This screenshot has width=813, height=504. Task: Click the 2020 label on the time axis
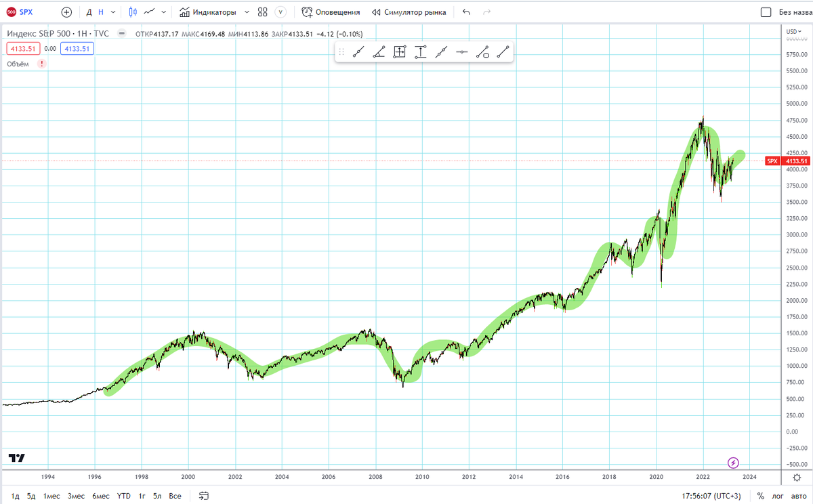(x=657, y=476)
